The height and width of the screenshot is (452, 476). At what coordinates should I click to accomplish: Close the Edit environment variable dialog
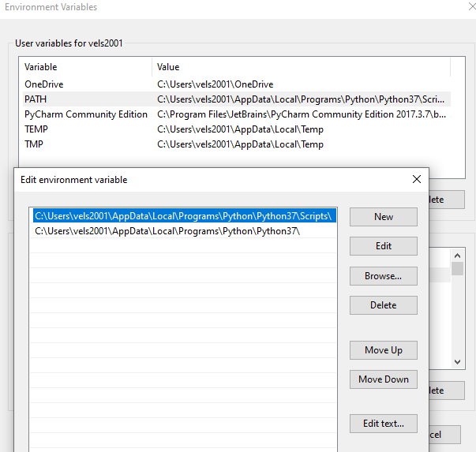417,180
